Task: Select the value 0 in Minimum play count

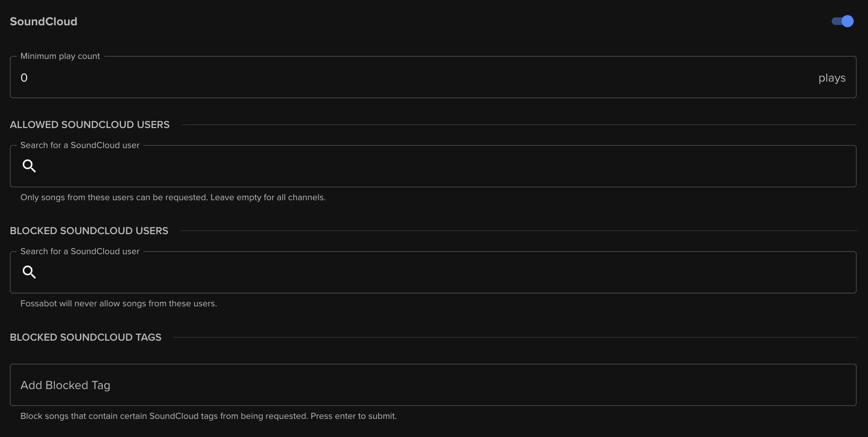Action: [x=24, y=77]
